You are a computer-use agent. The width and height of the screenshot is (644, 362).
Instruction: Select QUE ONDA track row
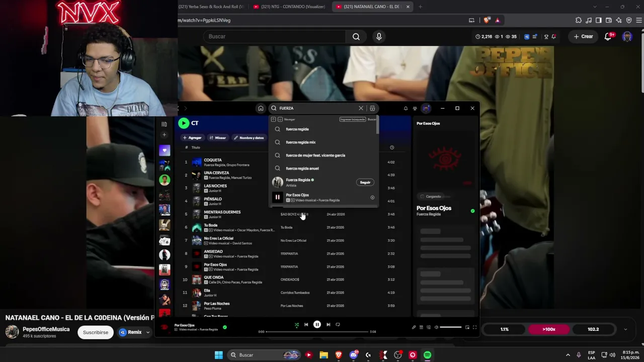point(292,280)
